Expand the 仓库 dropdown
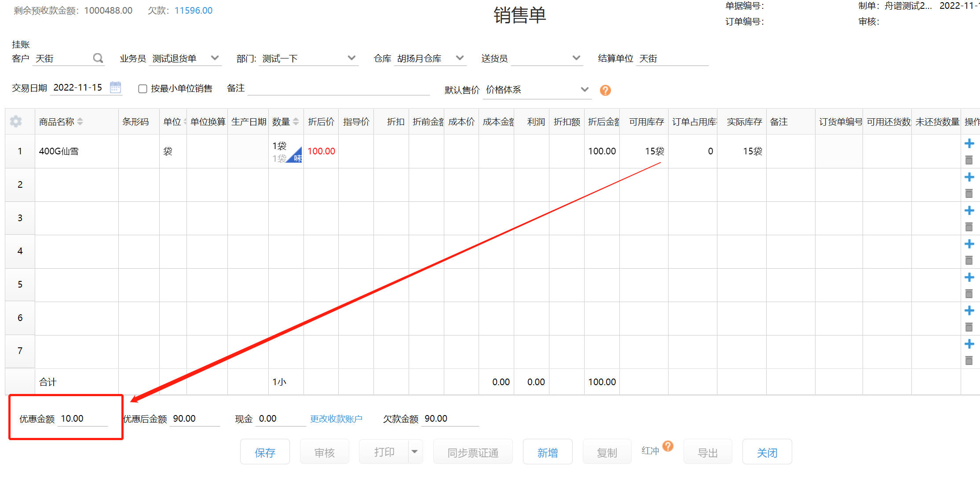 (460, 58)
